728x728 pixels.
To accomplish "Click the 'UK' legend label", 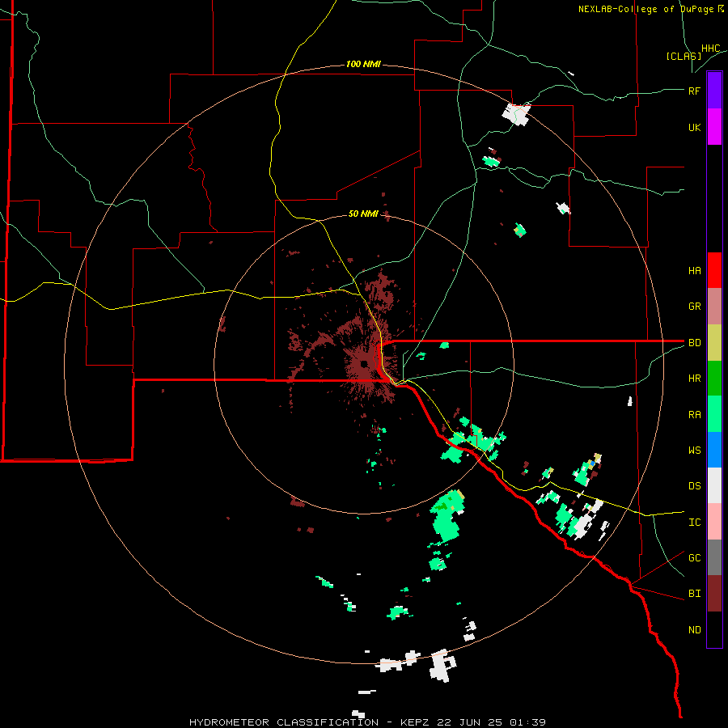I will point(695,127).
